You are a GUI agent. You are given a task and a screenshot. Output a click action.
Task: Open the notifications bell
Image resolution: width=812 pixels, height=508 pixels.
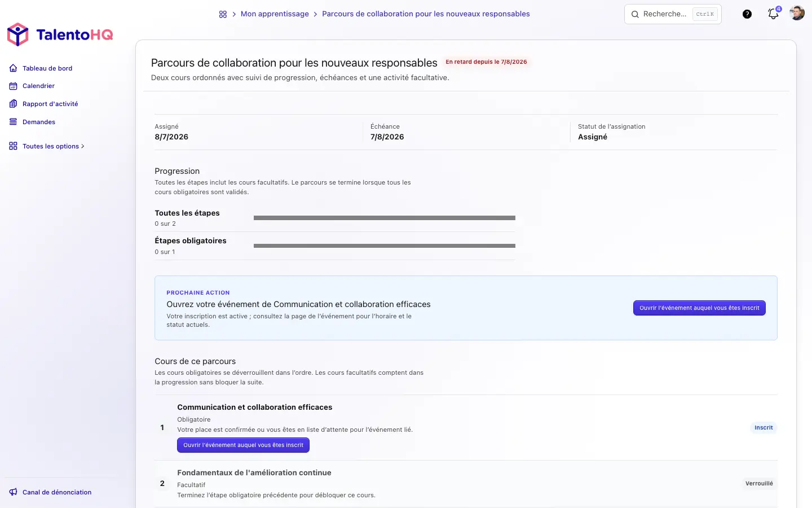pos(774,14)
